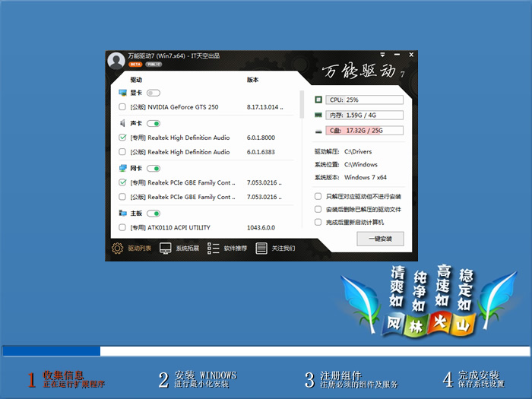
Task: Enable 安装后删除已解压的驱动文件 option
Action: coord(318,209)
